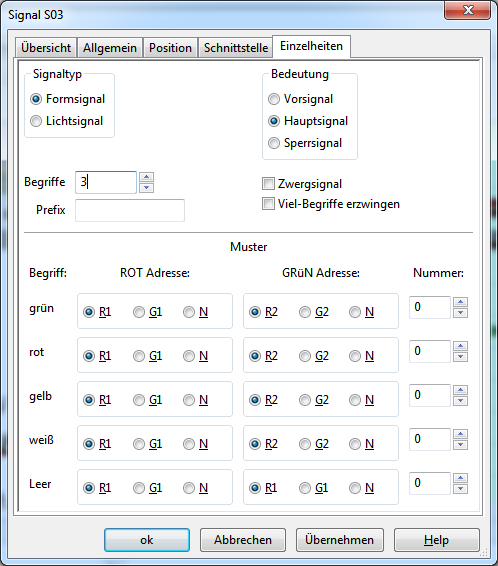This screenshot has width=498, height=566.
Task: Decrease the Begriffe value with down arrow
Action: (x=147, y=188)
